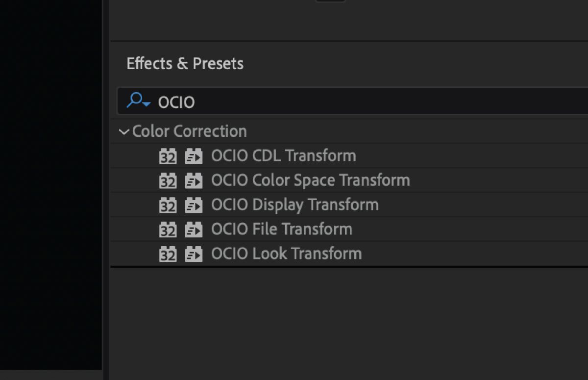
Task: Click the accelerated effect icon for OCIO CDL Transform
Action: click(194, 155)
